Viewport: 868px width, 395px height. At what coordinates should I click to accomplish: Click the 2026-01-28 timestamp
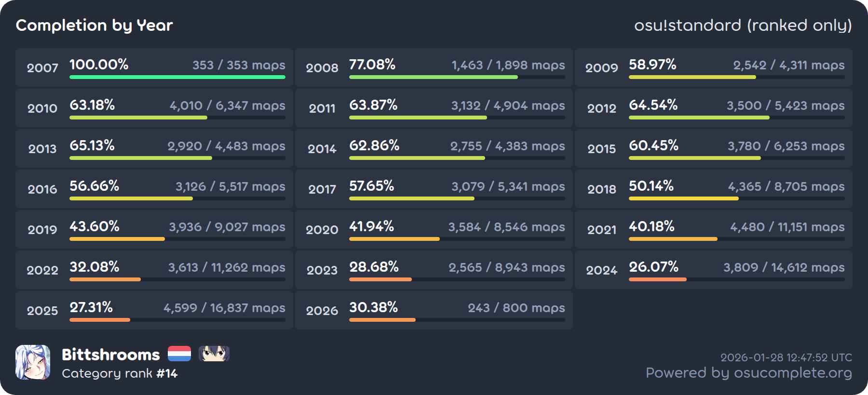point(786,357)
